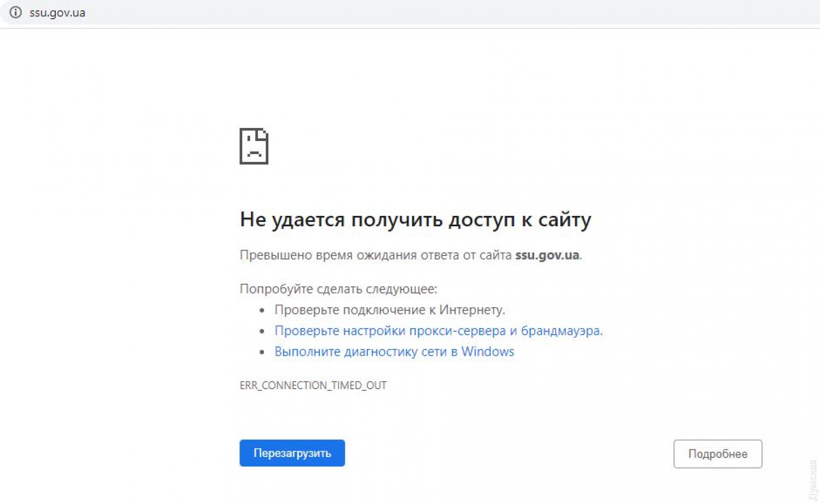This screenshot has height=504, width=820.
Task: Run Windows network diagnostics link
Action: tap(394, 351)
